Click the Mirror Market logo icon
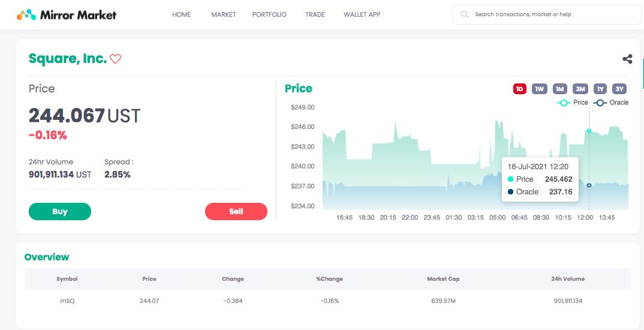The width and height of the screenshot is (644, 330). (x=26, y=15)
